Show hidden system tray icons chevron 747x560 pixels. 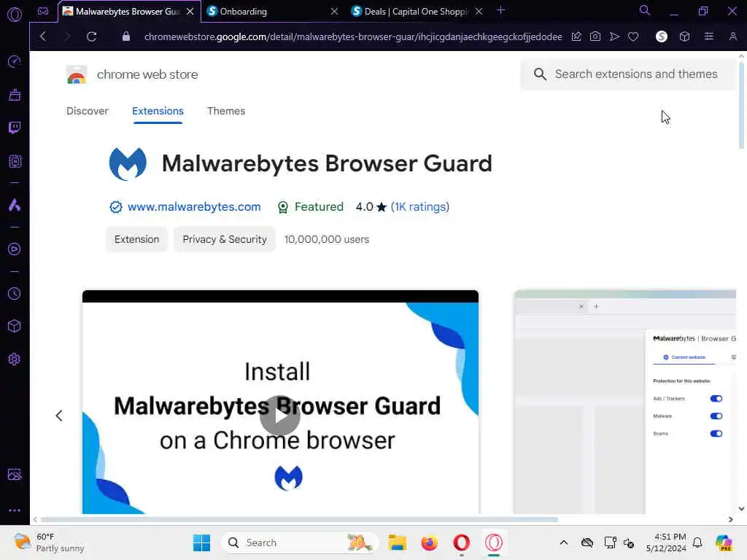pyautogui.click(x=564, y=542)
